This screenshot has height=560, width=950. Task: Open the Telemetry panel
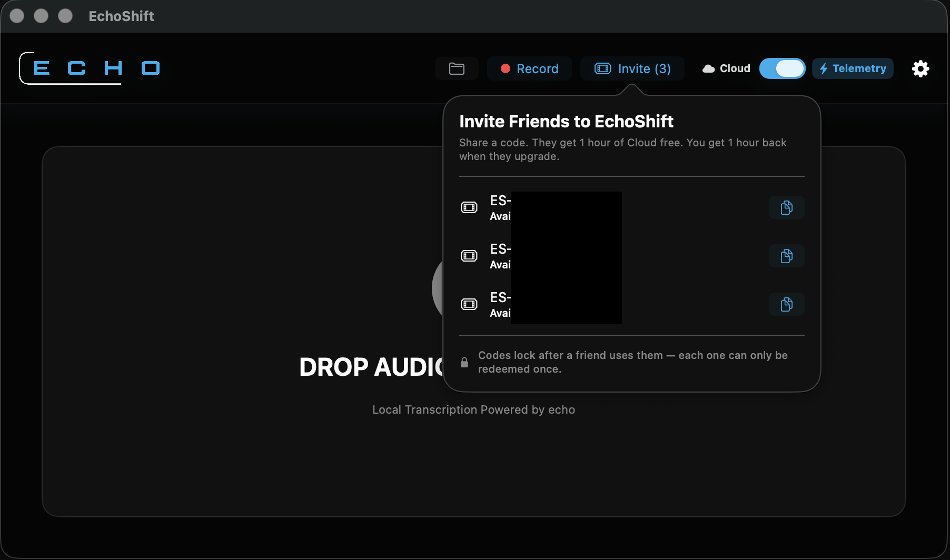coord(853,68)
